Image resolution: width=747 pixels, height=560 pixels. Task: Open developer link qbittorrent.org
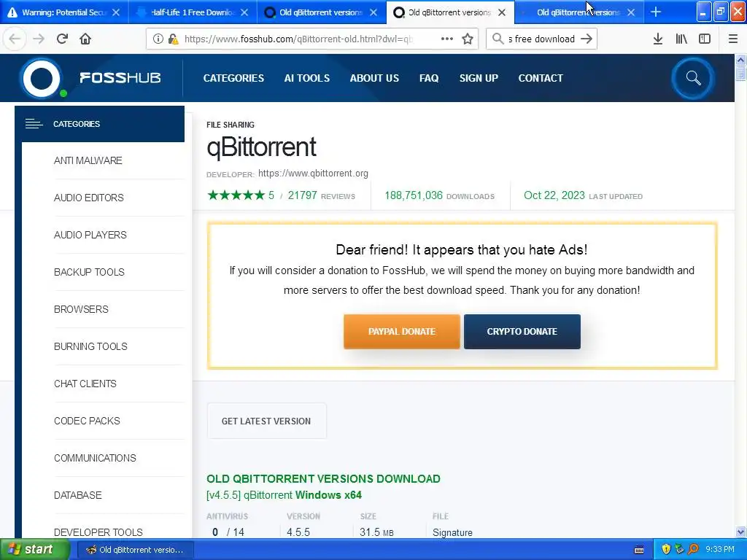313,174
